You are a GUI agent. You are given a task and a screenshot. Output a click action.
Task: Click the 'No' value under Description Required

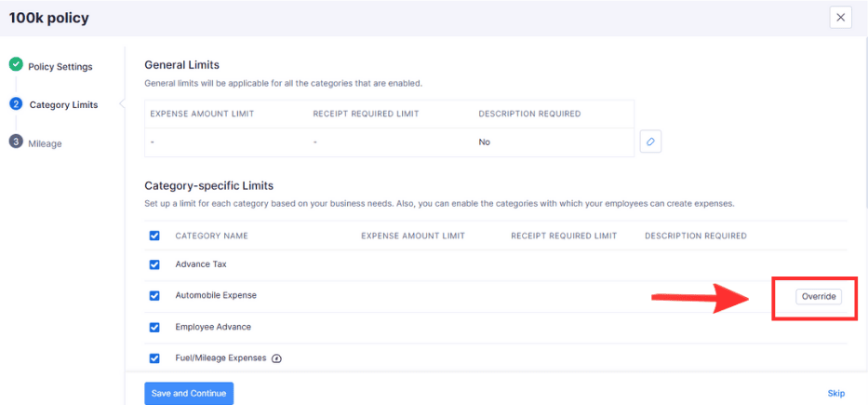(x=484, y=142)
